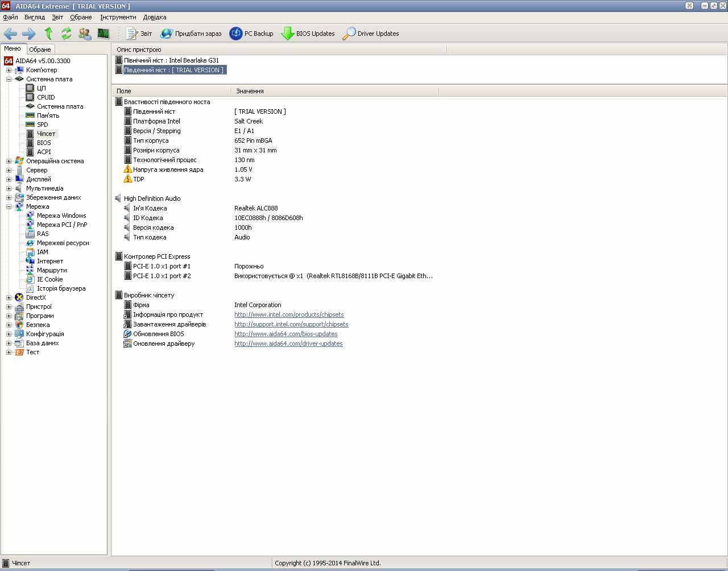This screenshot has height=571, width=728.
Task: Switch to the Обране tab
Action: tap(40, 49)
